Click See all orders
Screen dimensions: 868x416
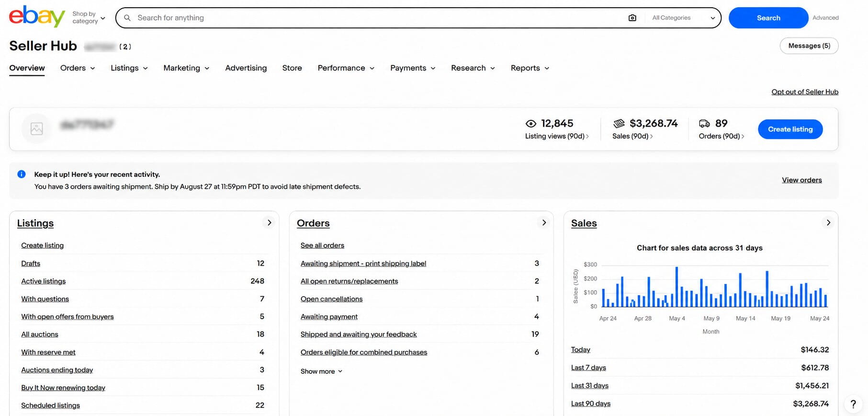coord(322,245)
